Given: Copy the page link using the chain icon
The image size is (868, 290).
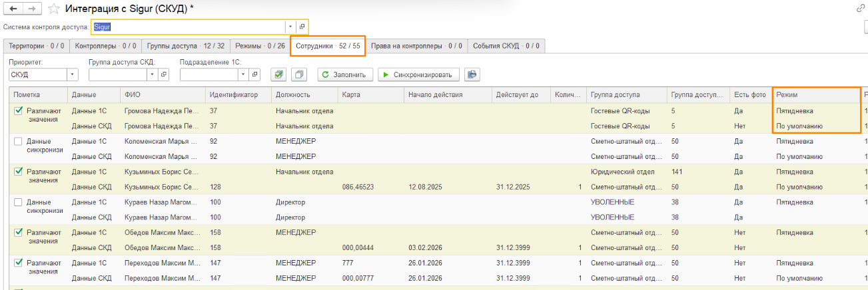Looking at the screenshot, I should pyautogui.click(x=860, y=9).
